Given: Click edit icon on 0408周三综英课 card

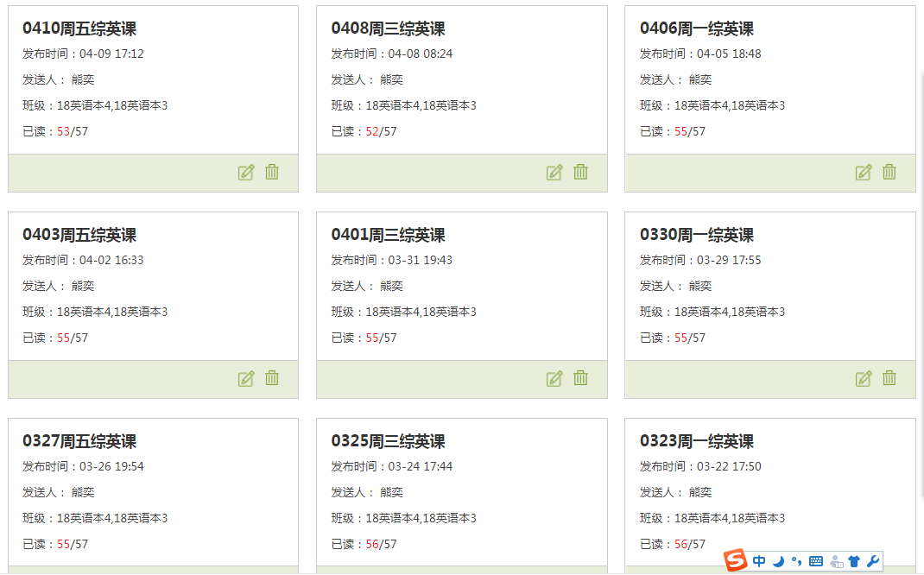Looking at the screenshot, I should (x=554, y=172).
